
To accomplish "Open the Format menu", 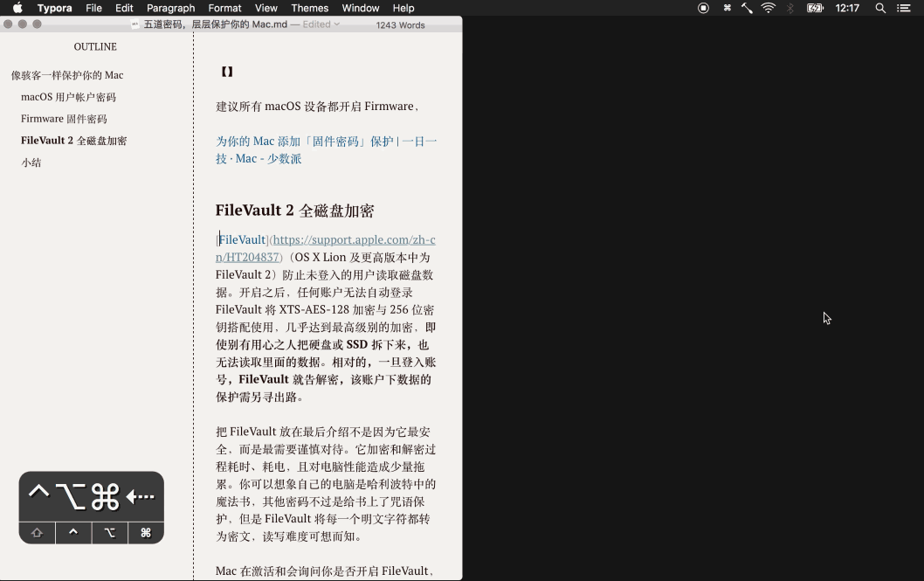I will [224, 8].
